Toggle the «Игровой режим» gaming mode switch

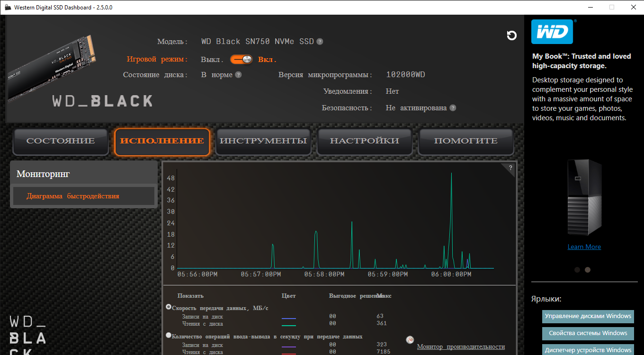[x=241, y=60]
